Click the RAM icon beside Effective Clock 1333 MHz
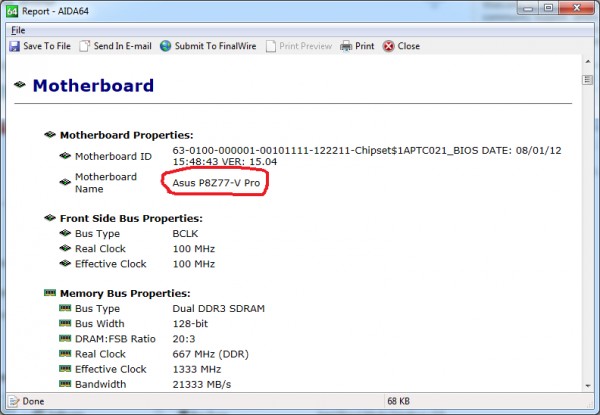 click(65, 368)
